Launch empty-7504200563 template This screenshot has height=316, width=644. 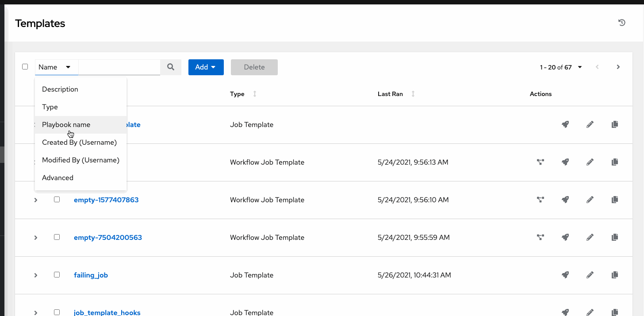[565, 238]
